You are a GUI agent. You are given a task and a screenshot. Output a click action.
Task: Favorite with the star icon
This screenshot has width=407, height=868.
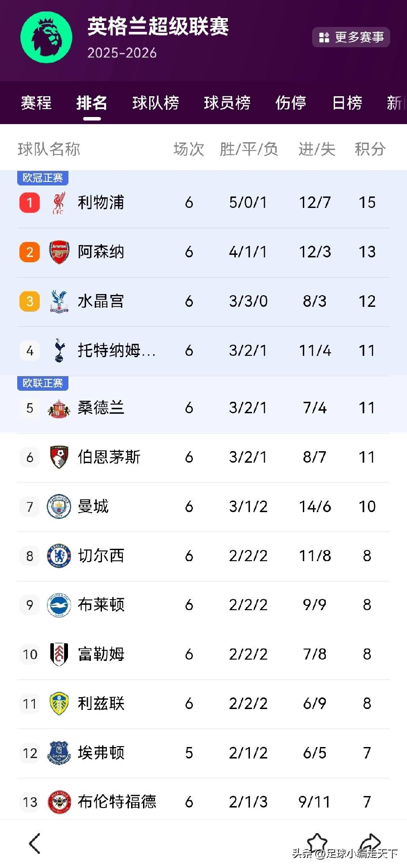pos(317,843)
